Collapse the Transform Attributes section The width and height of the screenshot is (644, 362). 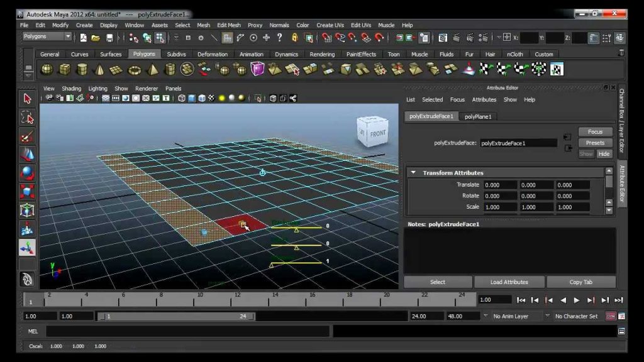(413, 173)
